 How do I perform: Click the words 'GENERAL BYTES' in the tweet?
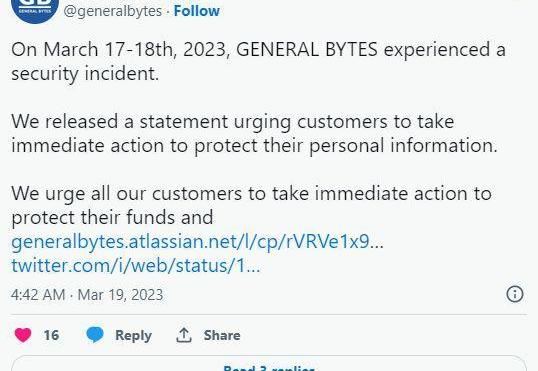(x=307, y=49)
